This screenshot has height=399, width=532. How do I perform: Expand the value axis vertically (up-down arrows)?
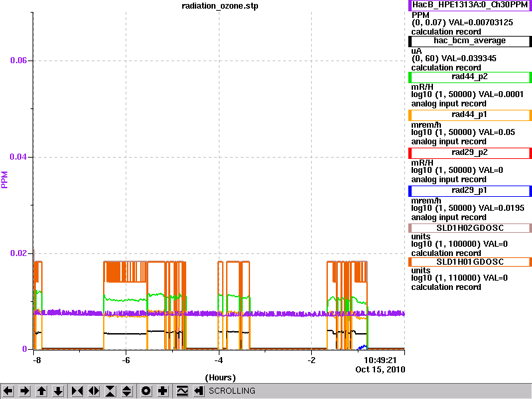[x=127, y=391]
